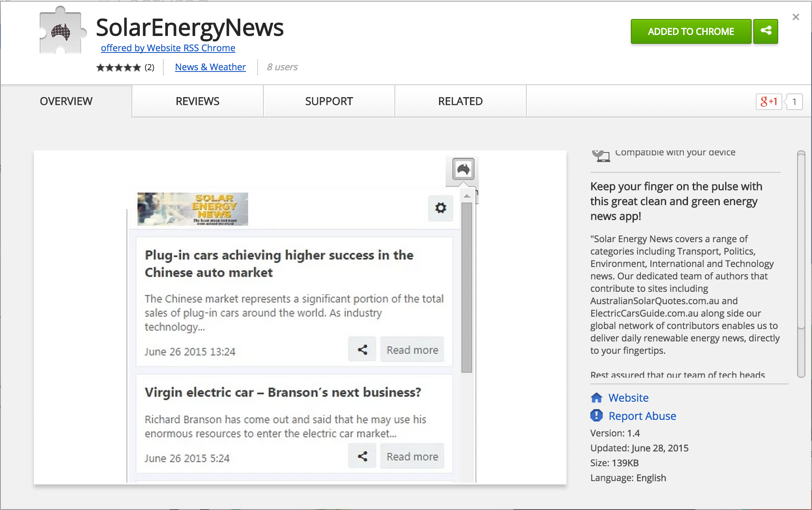The image size is (812, 510).
Task: Click the Google +1 button
Action: tap(769, 102)
